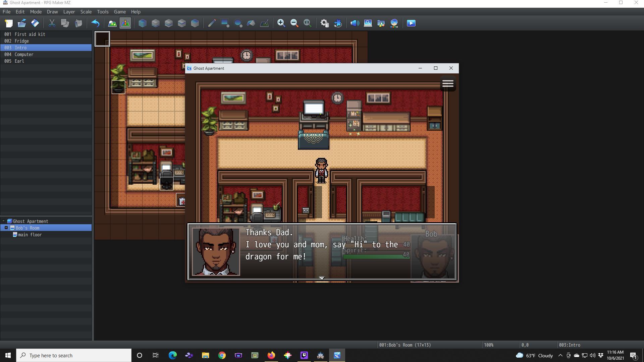Toggle the Automatic layer icon
The width and height of the screenshot is (644, 362).
pyautogui.click(x=142, y=23)
